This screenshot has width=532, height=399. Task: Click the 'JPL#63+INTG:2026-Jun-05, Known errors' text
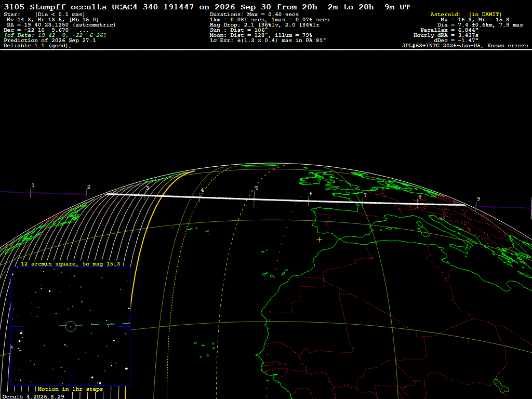point(465,46)
